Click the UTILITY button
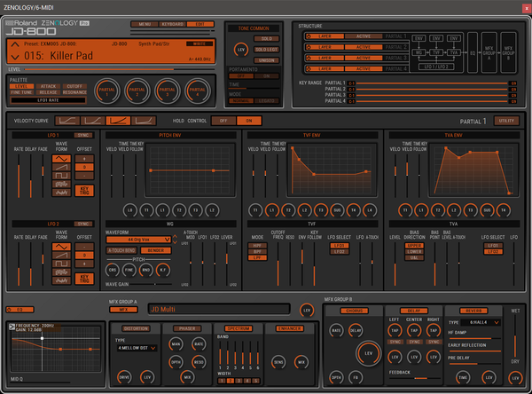 click(506, 121)
